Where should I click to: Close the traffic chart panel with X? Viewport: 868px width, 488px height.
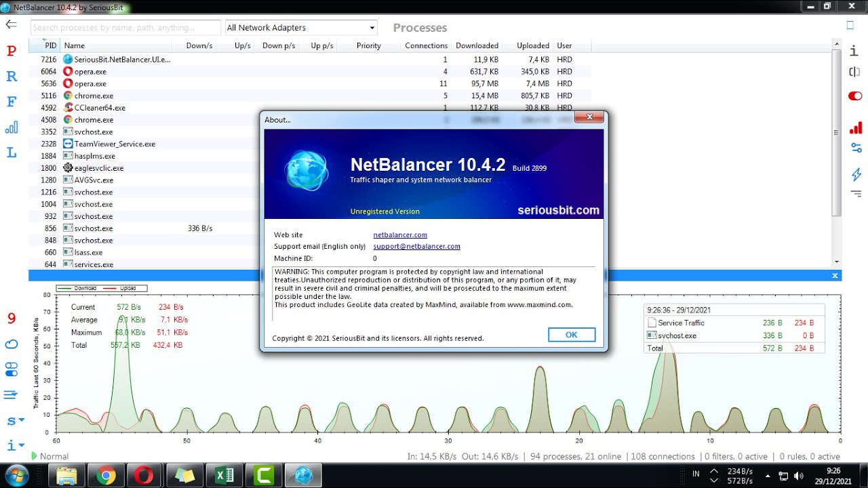835,275
